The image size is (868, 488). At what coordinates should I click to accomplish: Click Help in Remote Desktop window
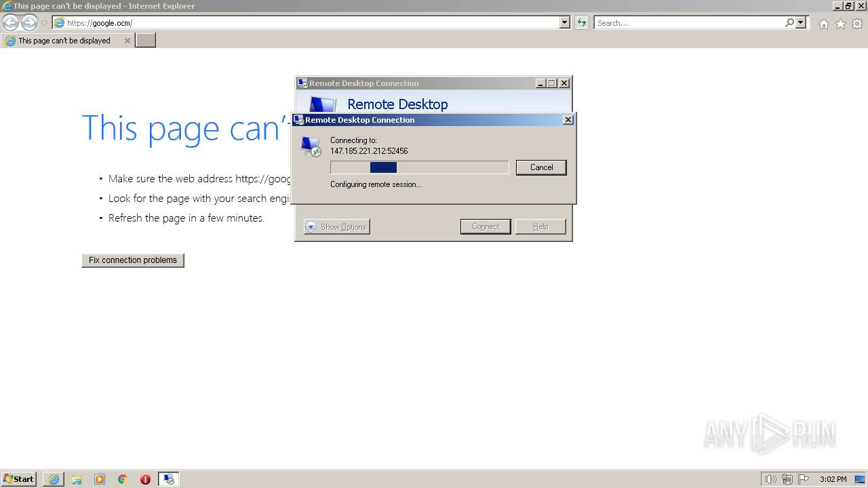pos(540,227)
